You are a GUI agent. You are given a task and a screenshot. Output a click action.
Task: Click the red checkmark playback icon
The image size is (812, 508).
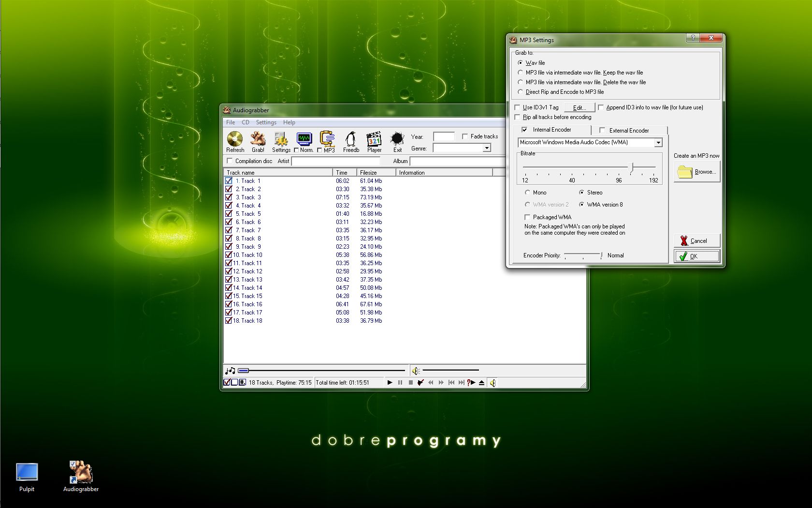[420, 383]
